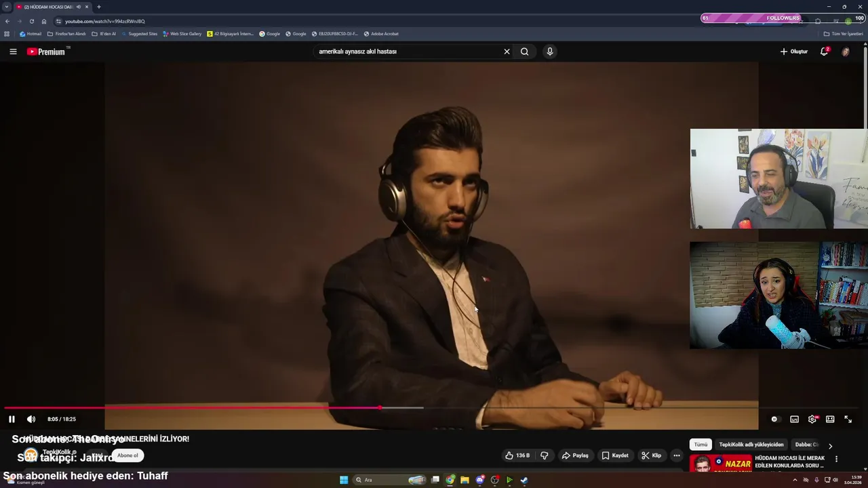868x488 pixels.
Task: Clear the YouTube search box text
Action: [x=507, y=52]
